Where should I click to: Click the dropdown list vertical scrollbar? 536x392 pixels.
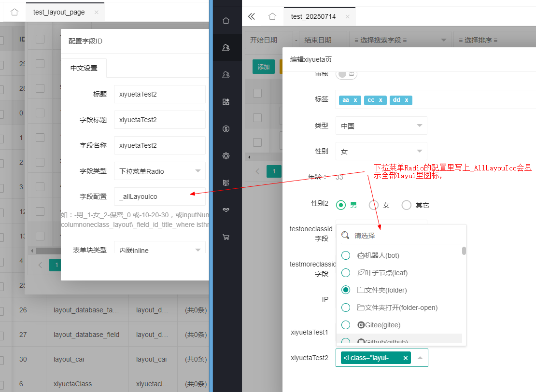[x=464, y=251]
